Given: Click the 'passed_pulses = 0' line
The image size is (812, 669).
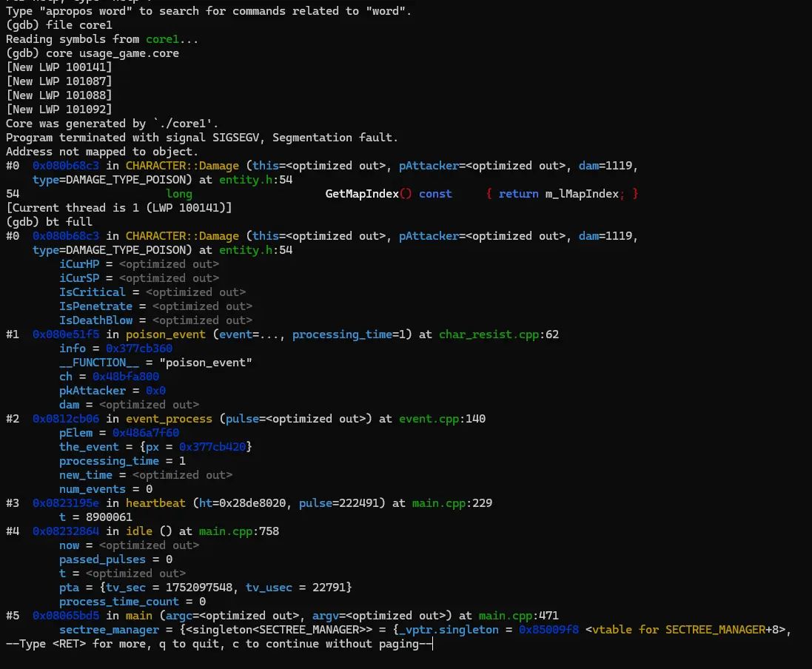Looking at the screenshot, I should point(115,559).
